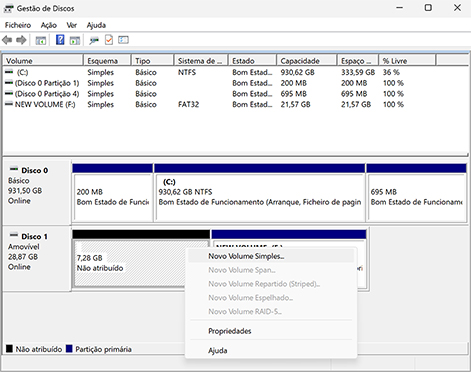This screenshot has height=372, width=471.
Task: Select the (Disco 0 Partição 1) row name
Action: (47, 83)
